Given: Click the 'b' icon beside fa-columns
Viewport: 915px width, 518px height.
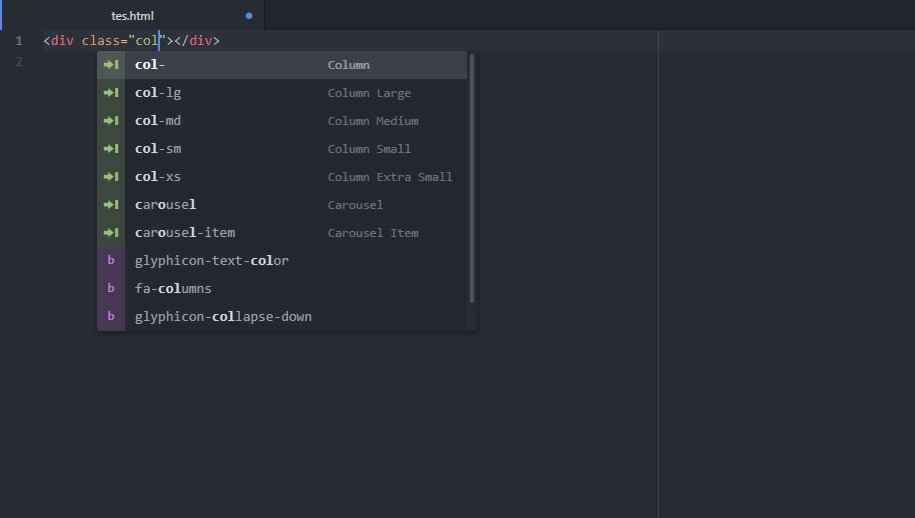Looking at the screenshot, I should click(111, 288).
